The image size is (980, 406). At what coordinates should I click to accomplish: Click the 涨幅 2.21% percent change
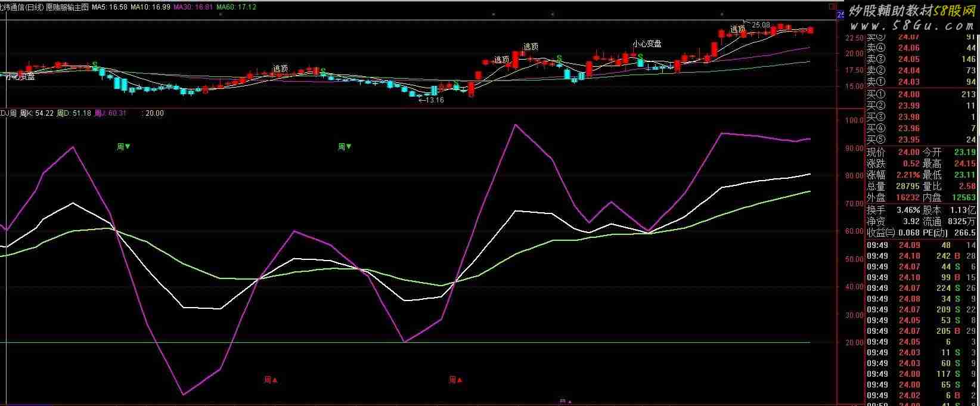tap(907, 175)
